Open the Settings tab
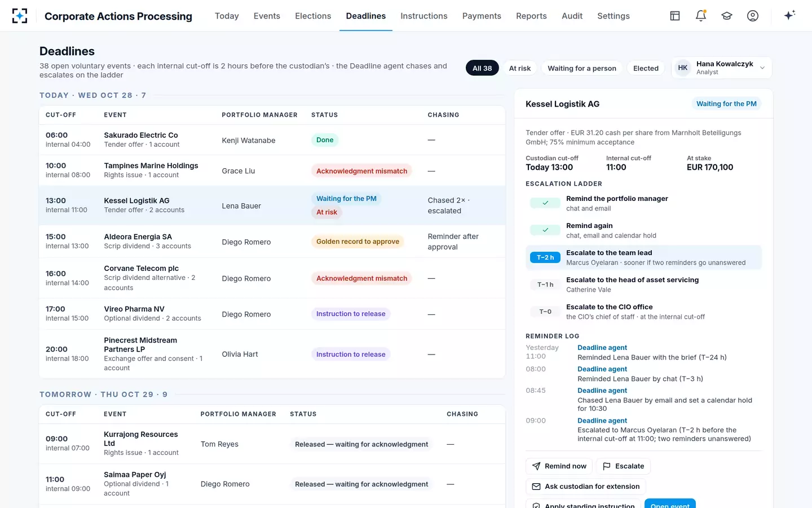This screenshot has height=508, width=812. point(614,16)
